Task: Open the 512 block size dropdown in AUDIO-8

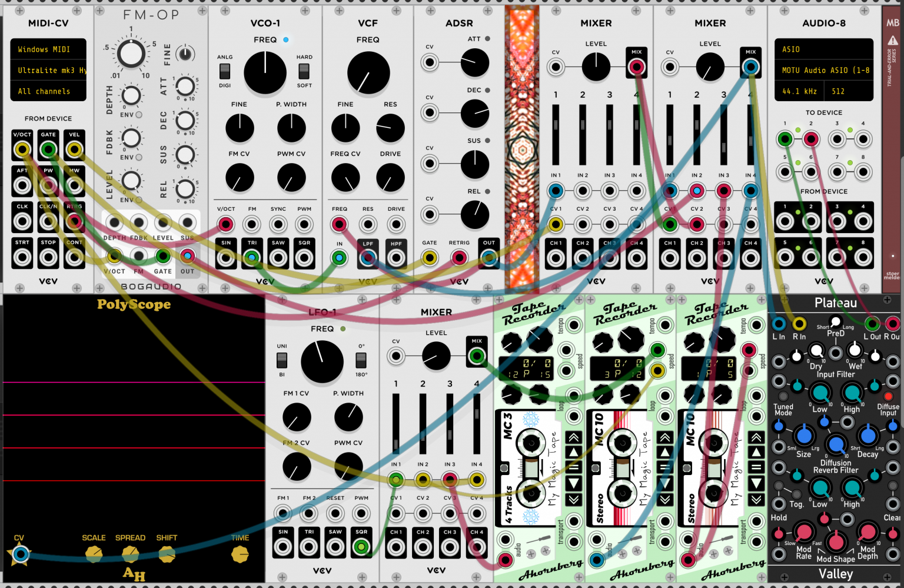Action: [x=848, y=91]
